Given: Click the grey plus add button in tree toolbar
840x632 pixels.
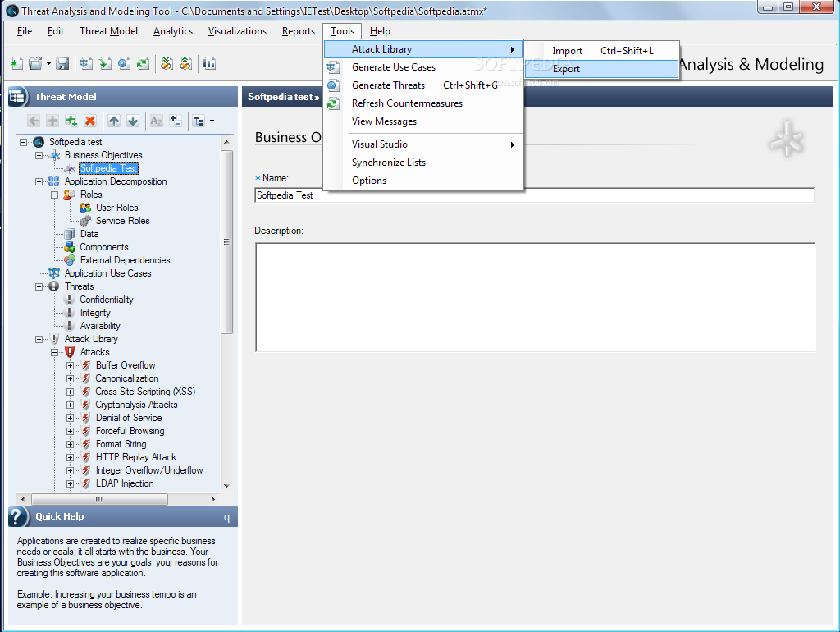Looking at the screenshot, I should point(52,121).
